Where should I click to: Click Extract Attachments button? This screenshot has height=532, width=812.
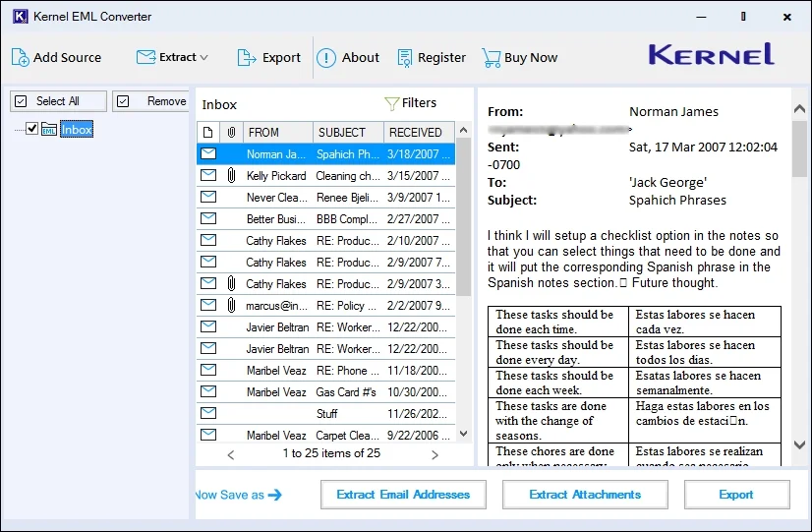[x=585, y=495]
